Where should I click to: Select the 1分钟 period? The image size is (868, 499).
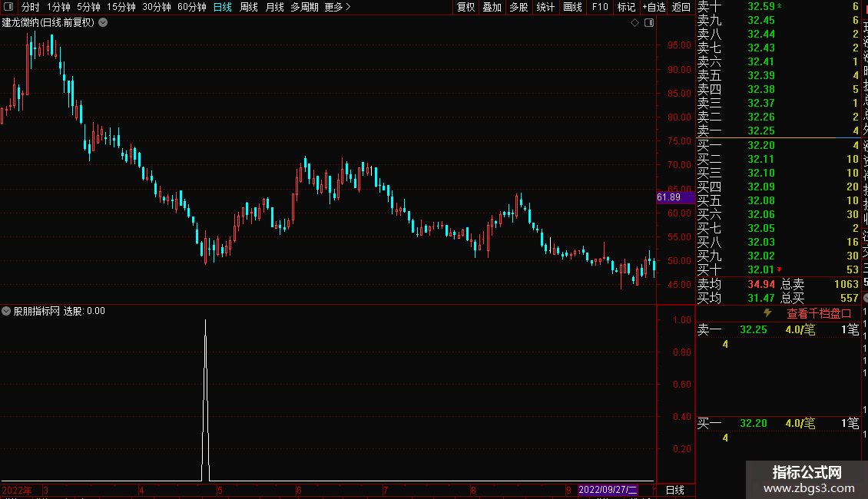58,7
